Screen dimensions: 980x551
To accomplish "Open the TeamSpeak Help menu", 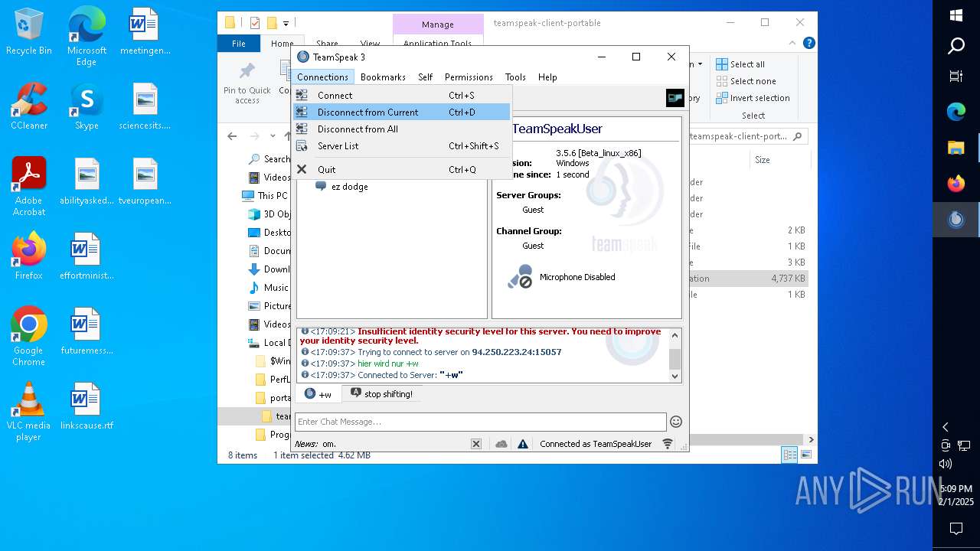I will pos(547,77).
